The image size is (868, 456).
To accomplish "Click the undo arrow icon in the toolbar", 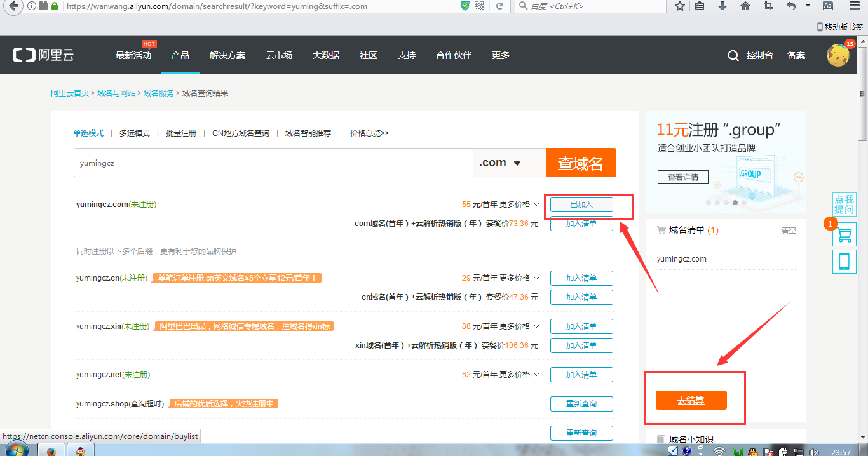I will coord(791,6).
